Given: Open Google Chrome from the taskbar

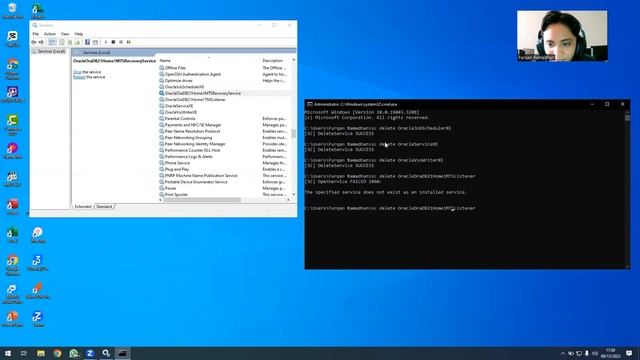Looking at the screenshot, I should pos(57,353).
